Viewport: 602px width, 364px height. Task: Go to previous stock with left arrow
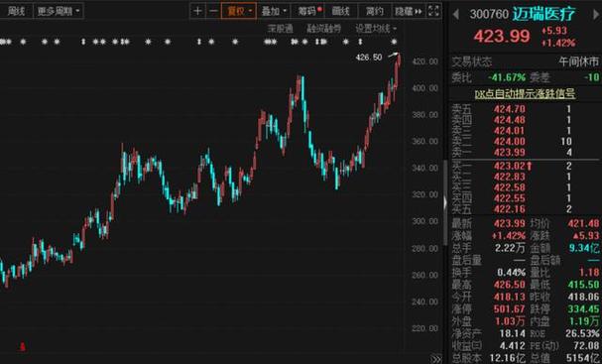[x=456, y=15]
